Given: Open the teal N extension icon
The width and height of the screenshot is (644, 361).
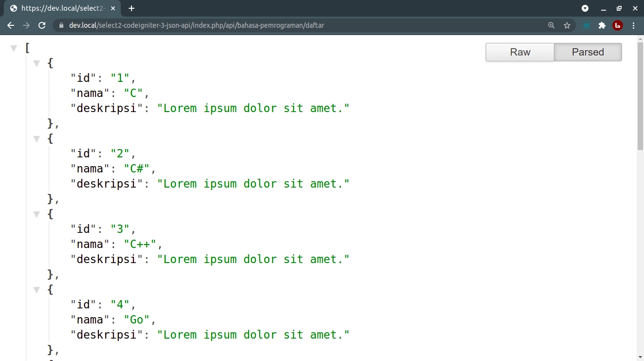Looking at the screenshot, I should [587, 25].
